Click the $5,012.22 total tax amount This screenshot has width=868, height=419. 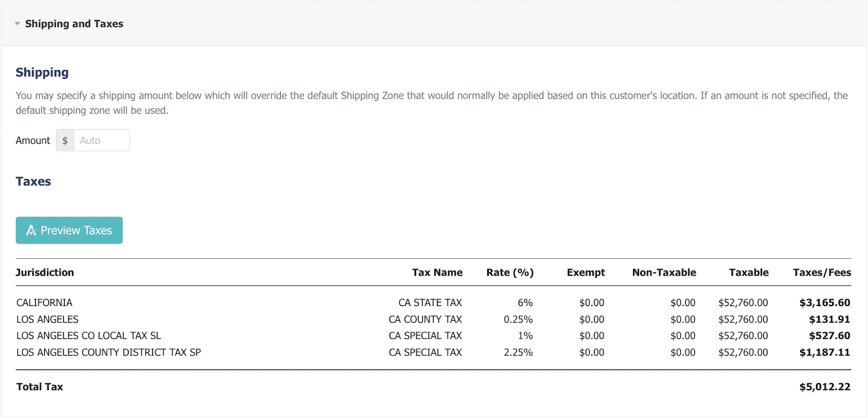(824, 387)
